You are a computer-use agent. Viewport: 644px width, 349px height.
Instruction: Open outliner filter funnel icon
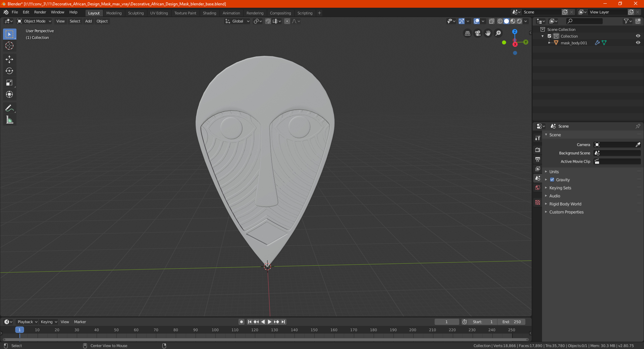[x=627, y=21]
